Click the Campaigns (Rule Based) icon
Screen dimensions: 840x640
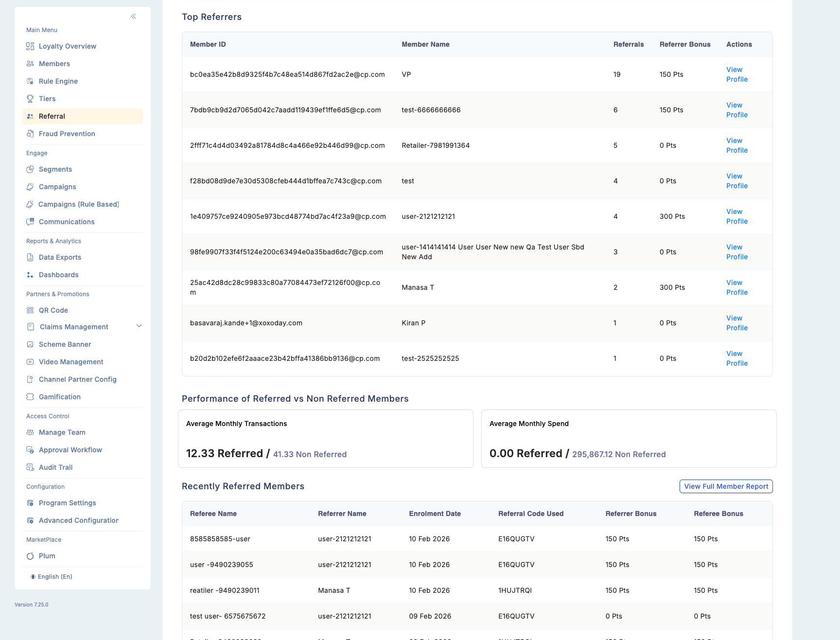pyautogui.click(x=30, y=204)
